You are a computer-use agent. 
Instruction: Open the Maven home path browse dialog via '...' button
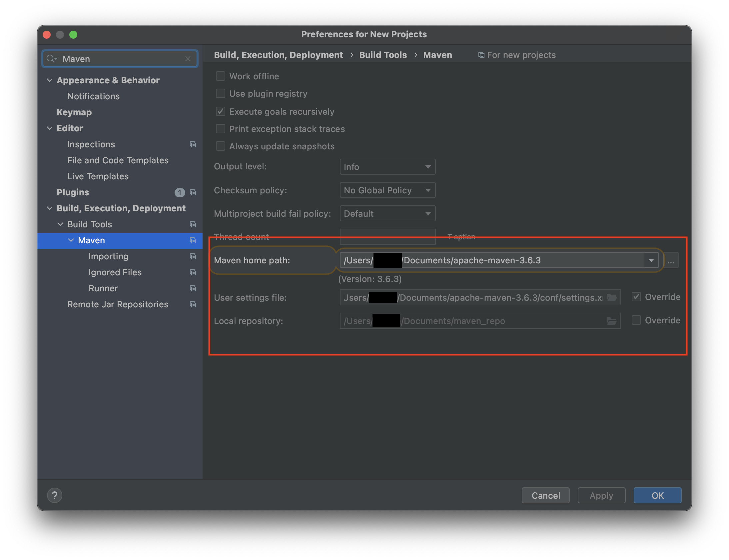[x=671, y=260]
